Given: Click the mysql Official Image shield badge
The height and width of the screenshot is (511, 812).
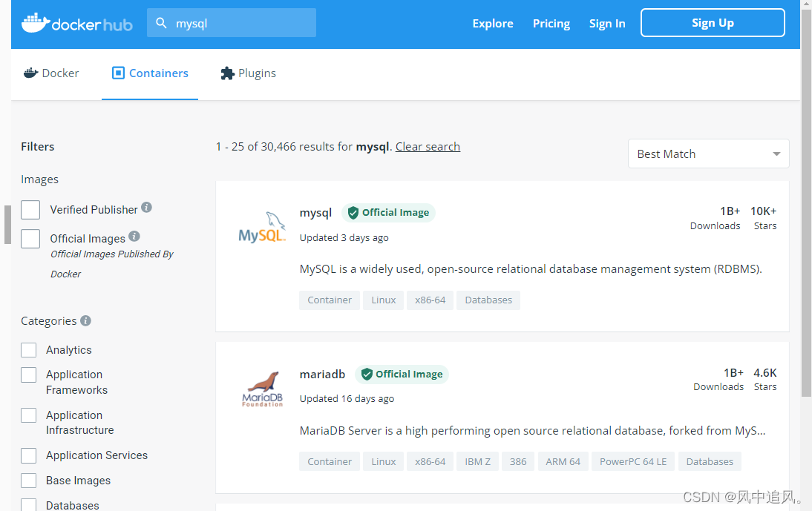Looking at the screenshot, I should click(388, 213).
